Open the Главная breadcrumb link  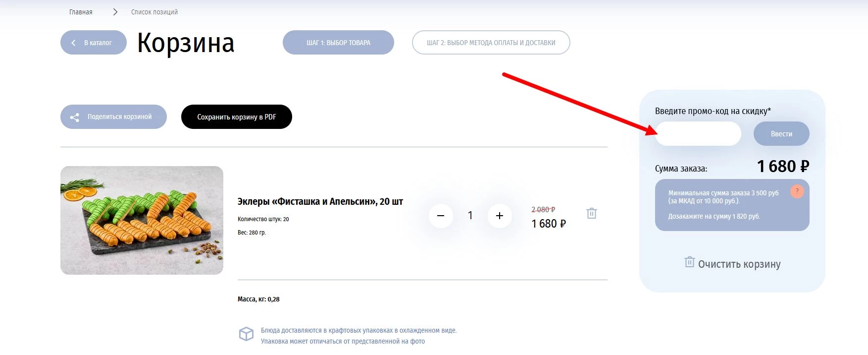click(81, 12)
